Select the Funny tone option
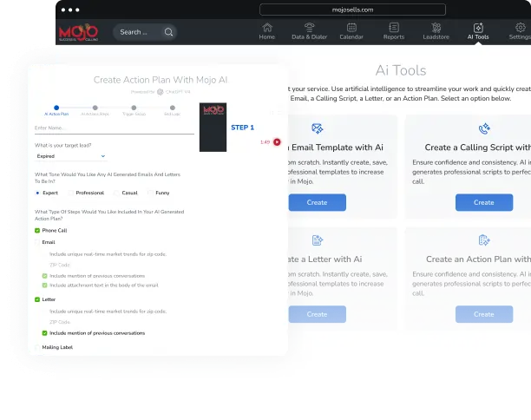This screenshot has height=420, width=531. click(x=150, y=193)
